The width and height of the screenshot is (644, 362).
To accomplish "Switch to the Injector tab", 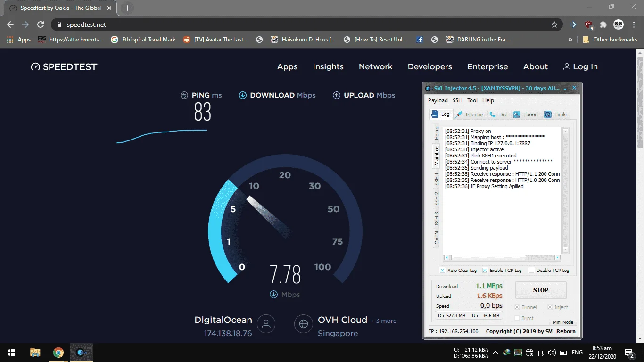I will (x=470, y=115).
